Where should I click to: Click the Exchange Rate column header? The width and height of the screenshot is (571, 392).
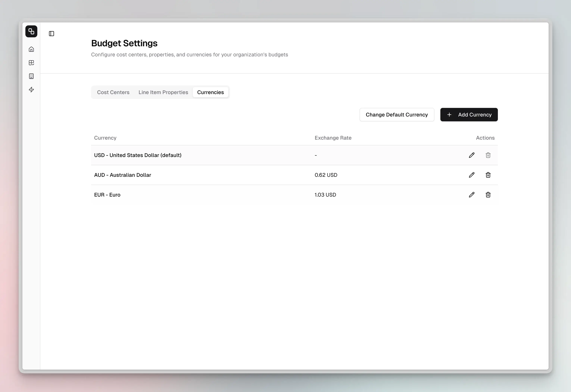click(x=333, y=138)
